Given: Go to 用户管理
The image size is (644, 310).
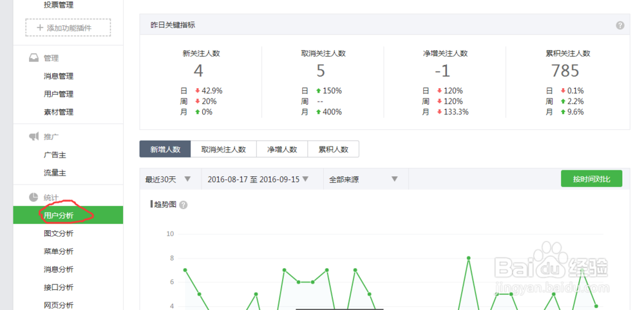Looking at the screenshot, I should tap(59, 95).
